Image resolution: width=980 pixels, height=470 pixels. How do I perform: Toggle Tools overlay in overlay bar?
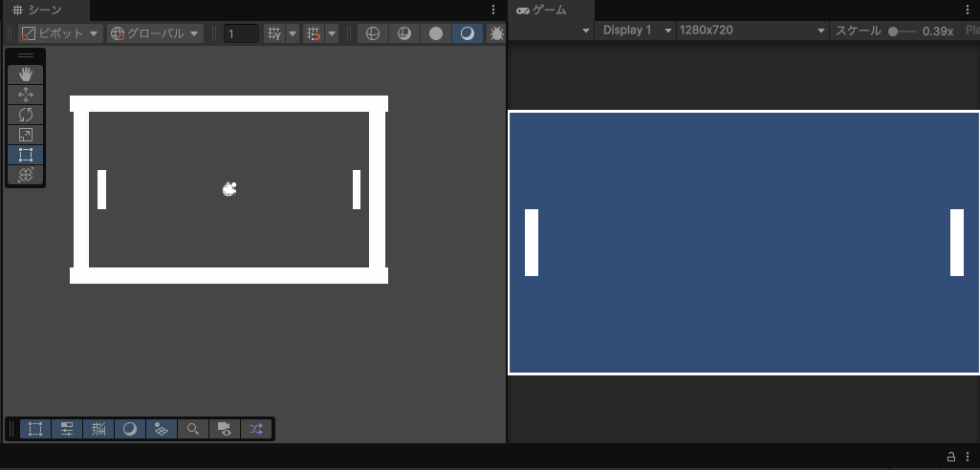point(35,429)
